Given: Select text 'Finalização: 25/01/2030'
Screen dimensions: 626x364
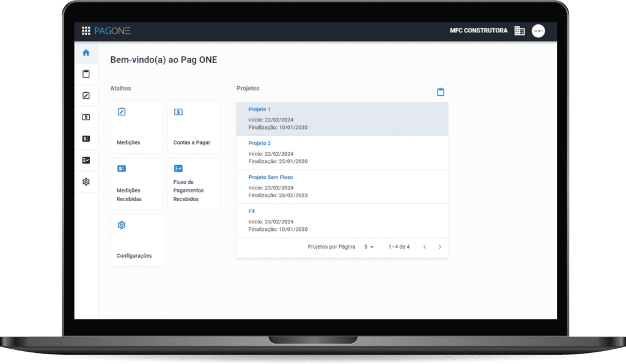Looking at the screenshot, I should pyautogui.click(x=278, y=161).
